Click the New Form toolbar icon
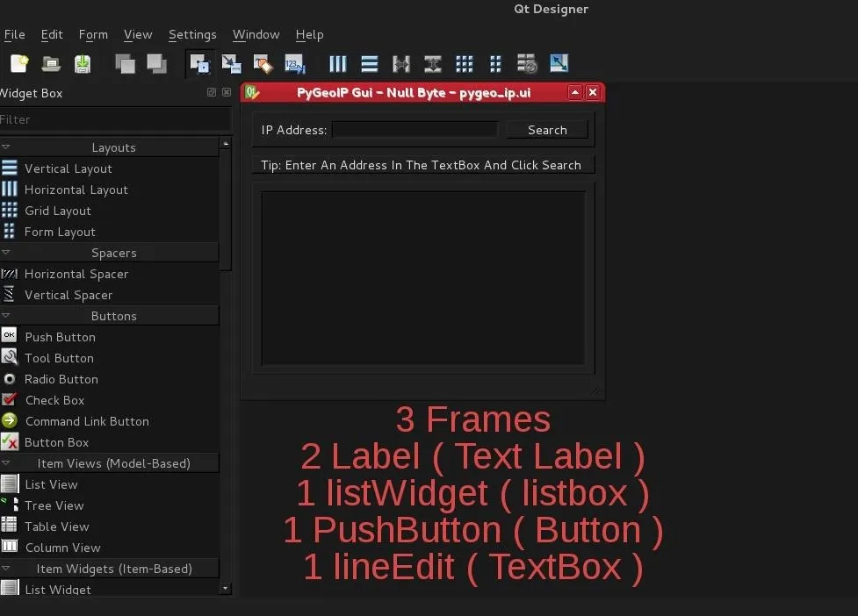858x616 pixels. [19, 64]
